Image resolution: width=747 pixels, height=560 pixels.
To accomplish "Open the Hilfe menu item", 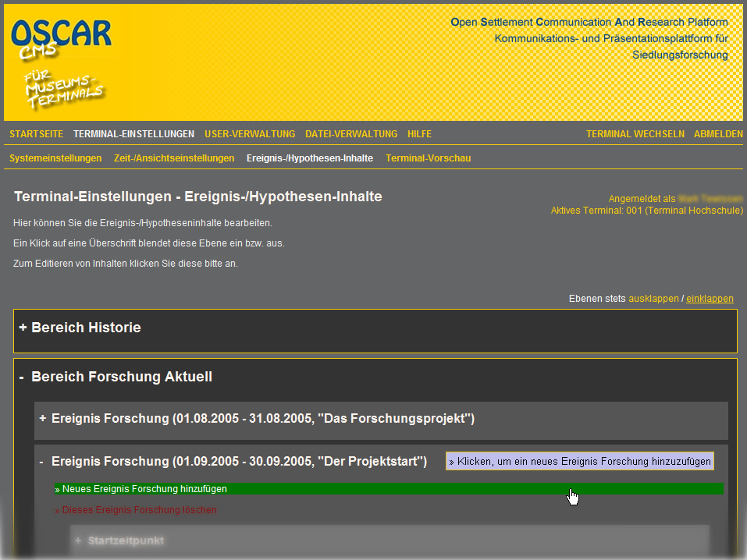I will coord(419,134).
